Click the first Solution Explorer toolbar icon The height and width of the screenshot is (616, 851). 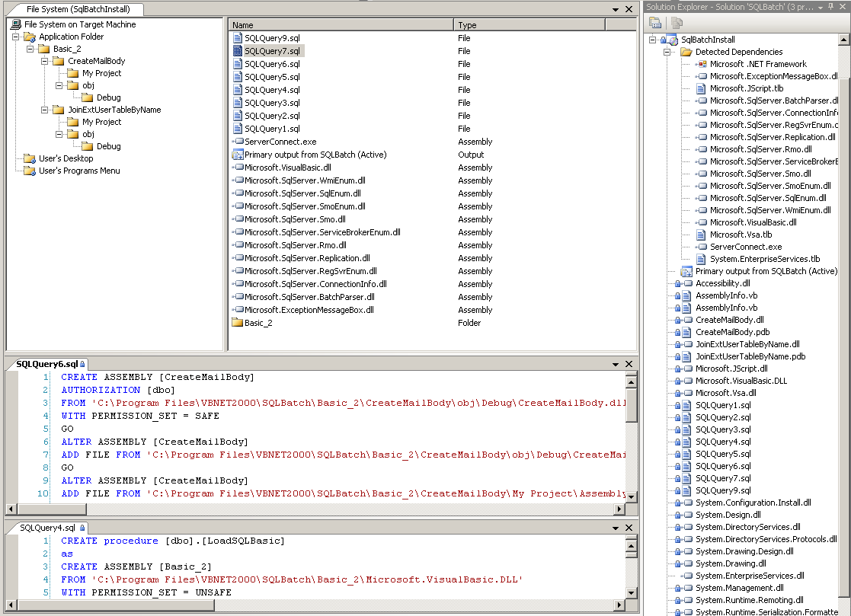(x=655, y=23)
